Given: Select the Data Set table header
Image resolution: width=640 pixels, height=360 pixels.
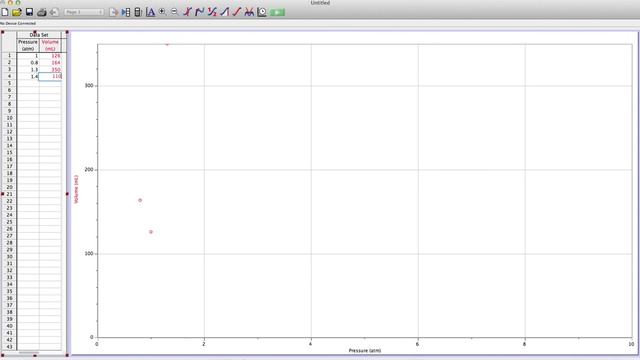Looking at the screenshot, I should coord(39,35).
